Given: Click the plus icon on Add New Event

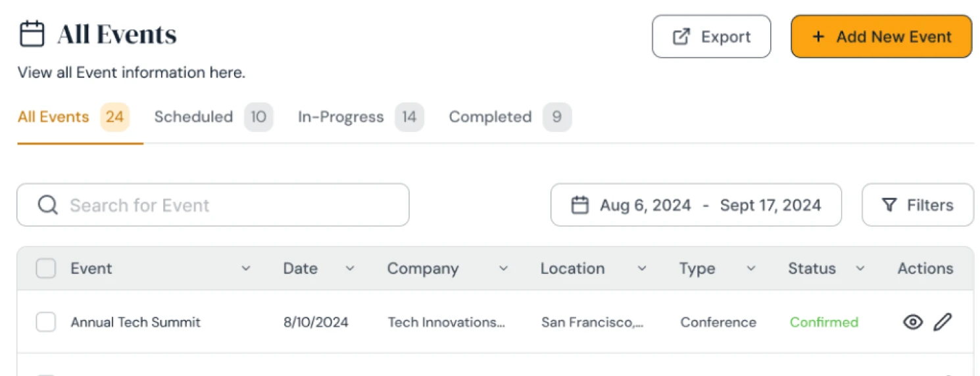Looking at the screenshot, I should [818, 37].
